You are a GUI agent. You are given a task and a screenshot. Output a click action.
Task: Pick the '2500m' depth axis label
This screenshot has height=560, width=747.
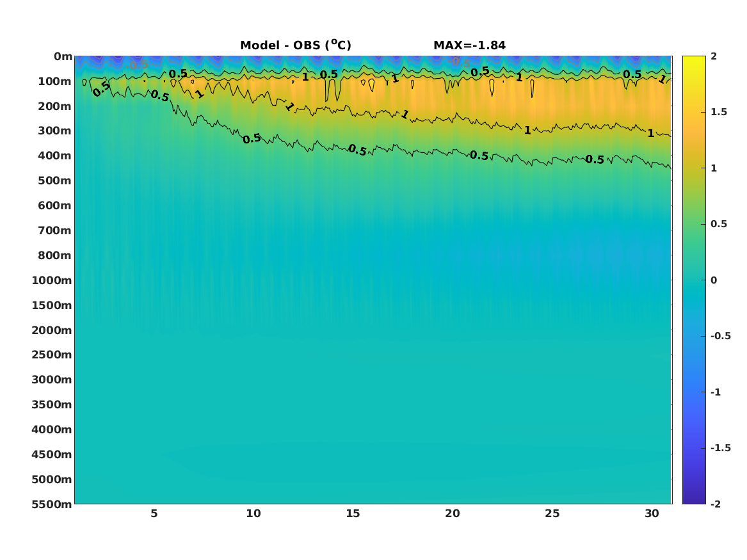(52, 355)
